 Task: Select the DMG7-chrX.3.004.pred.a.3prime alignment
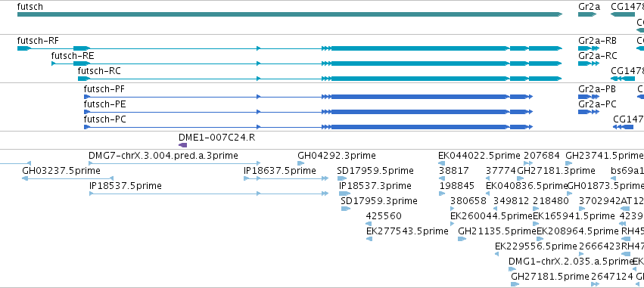(175, 164)
